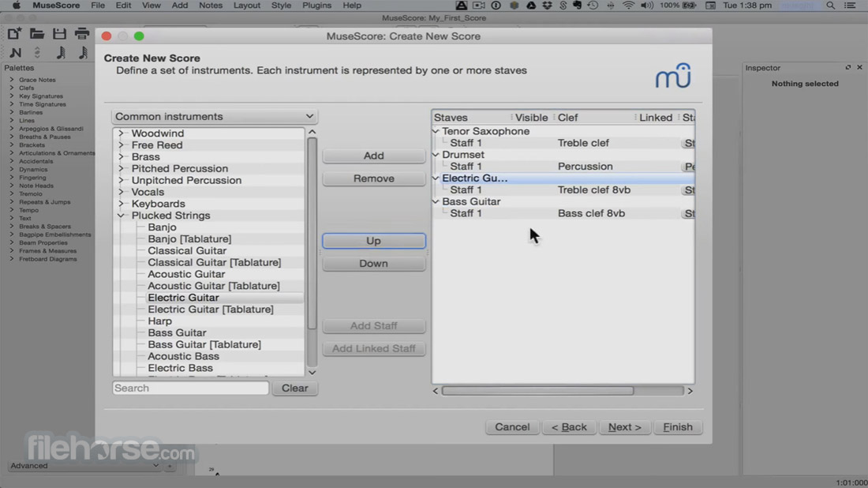Select Classical Guitar instrument

186,251
